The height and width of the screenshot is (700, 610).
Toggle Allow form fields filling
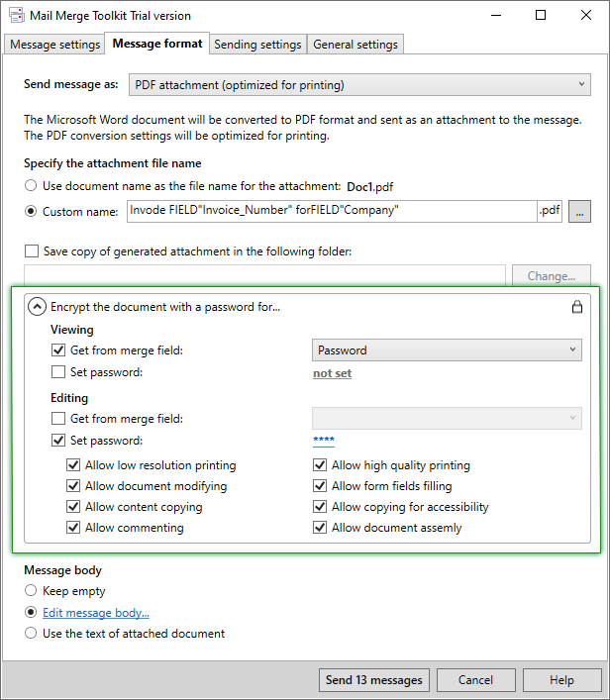(x=320, y=486)
